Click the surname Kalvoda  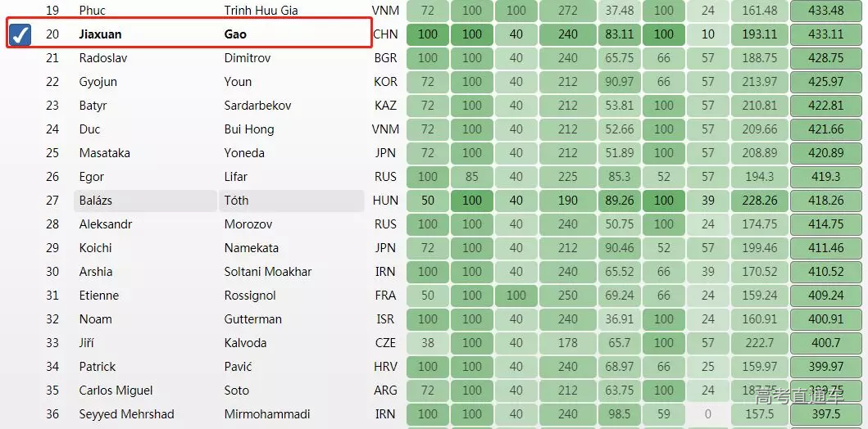(x=245, y=343)
